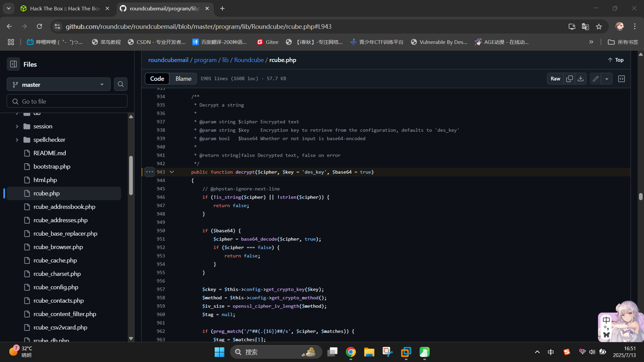Viewport: 644px width, 362px height.
Task: Open more edit options dropdown arrow
Action: coord(606,79)
